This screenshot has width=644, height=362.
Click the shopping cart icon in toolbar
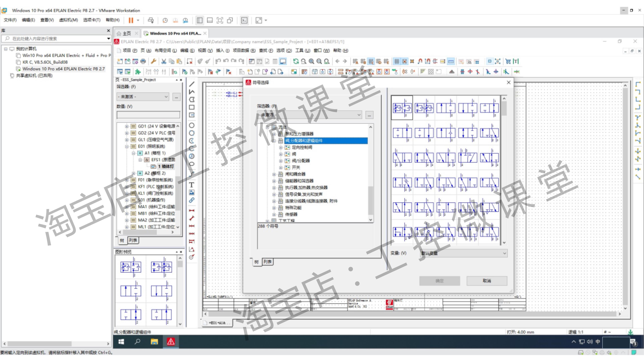point(508,61)
